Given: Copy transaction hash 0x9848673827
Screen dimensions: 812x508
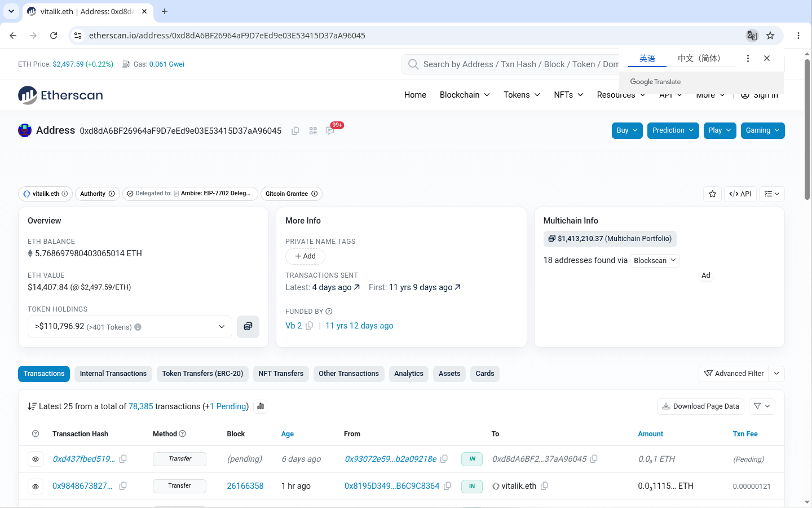Looking at the screenshot, I should (123, 486).
